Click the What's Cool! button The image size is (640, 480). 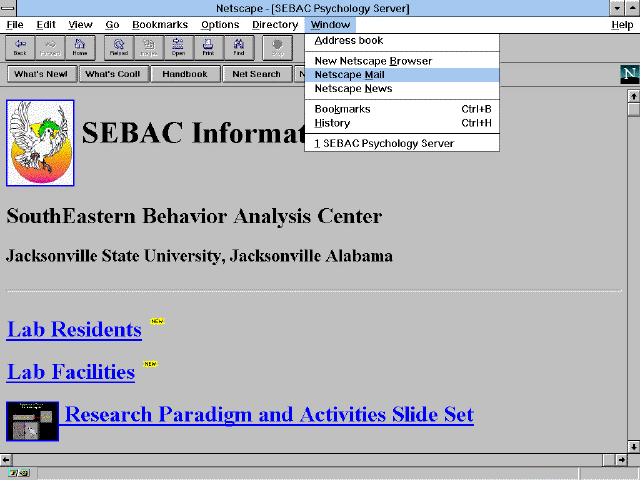(113, 74)
